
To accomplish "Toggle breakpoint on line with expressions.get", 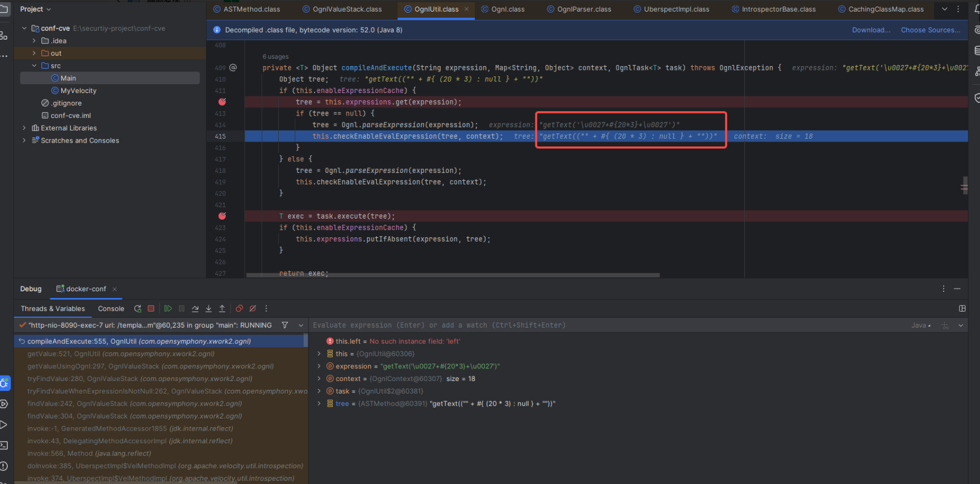I will [x=222, y=102].
